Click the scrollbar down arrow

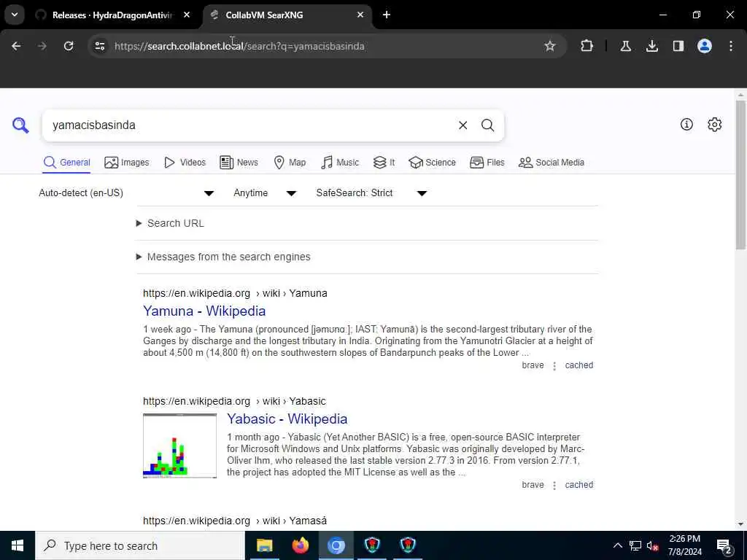click(x=740, y=524)
